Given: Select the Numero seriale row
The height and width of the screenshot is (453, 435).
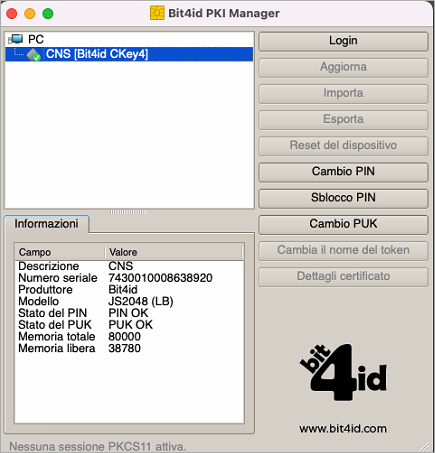Looking at the screenshot, I should (129, 278).
